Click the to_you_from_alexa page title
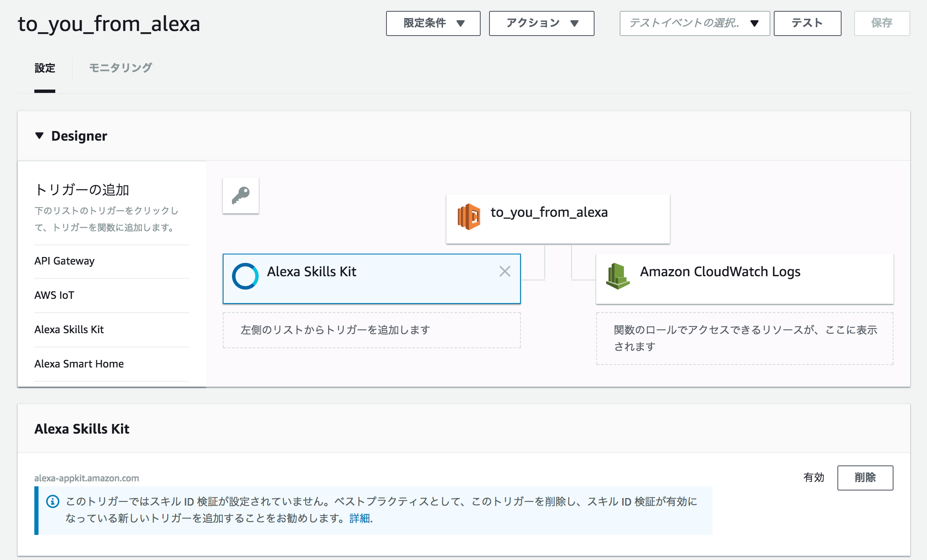This screenshot has height=560, width=927. pyautogui.click(x=109, y=24)
